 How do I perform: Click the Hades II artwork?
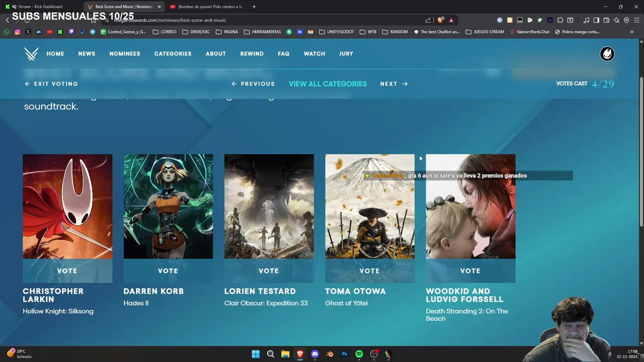(x=168, y=207)
